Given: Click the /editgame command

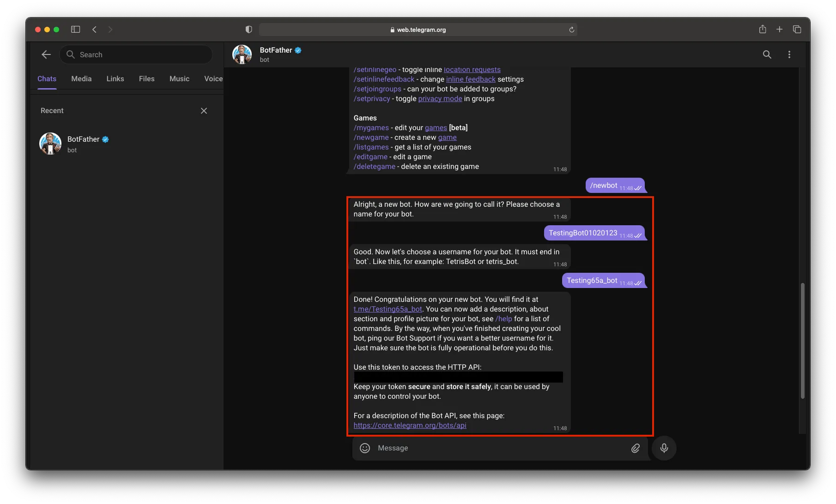Looking at the screenshot, I should 370,157.
